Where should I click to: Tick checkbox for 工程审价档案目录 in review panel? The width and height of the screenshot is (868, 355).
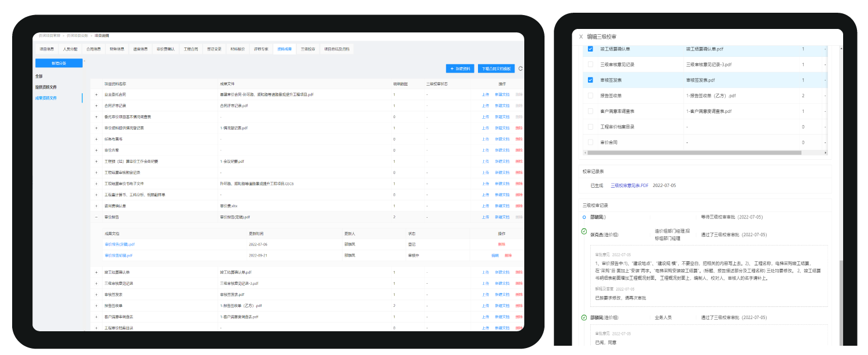click(590, 126)
